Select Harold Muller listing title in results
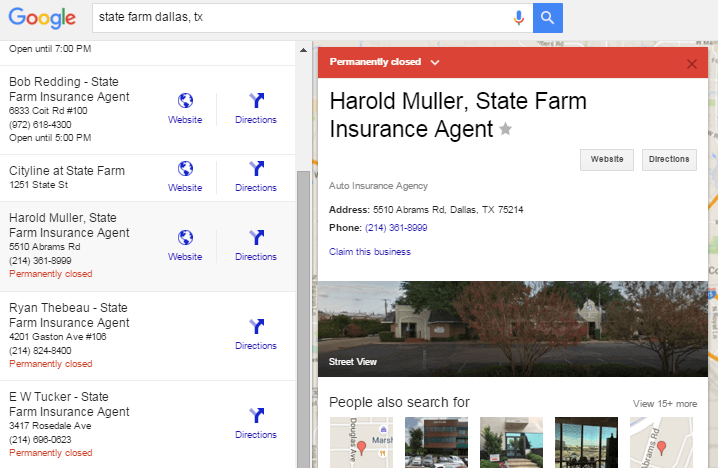Viewport: 718px width, 468px height. pyautogui.click(x=69, y=225)
